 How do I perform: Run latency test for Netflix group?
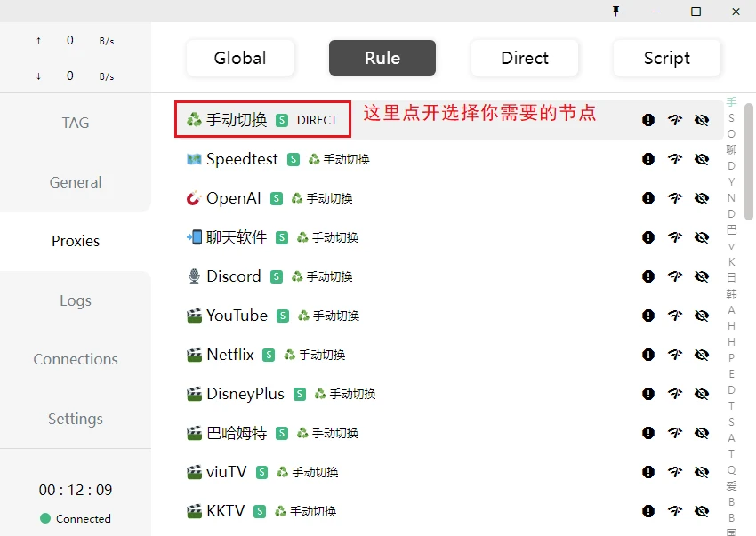(675, 355)
